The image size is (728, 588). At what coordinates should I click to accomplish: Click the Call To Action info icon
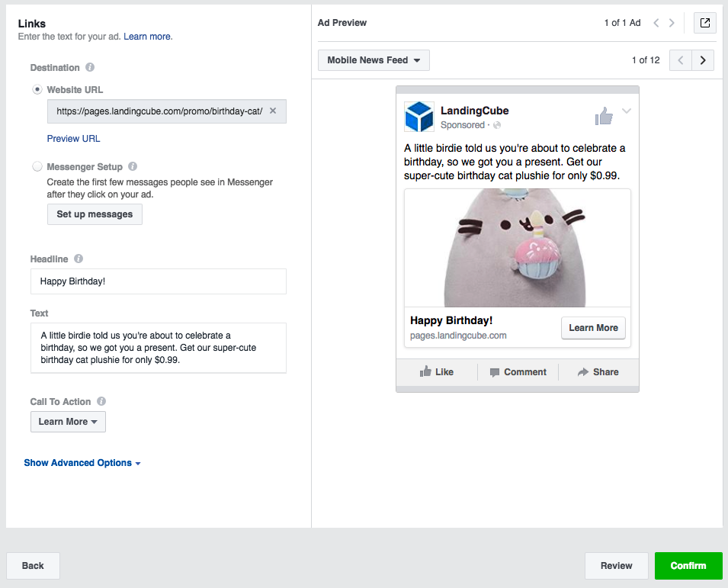(x=101, y=401)
